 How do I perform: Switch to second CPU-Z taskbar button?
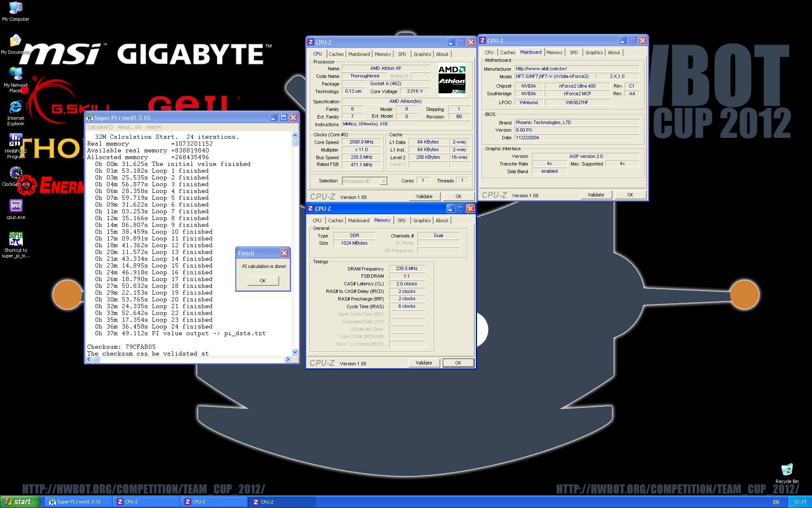pyautogui.click(x=214, y=502)
